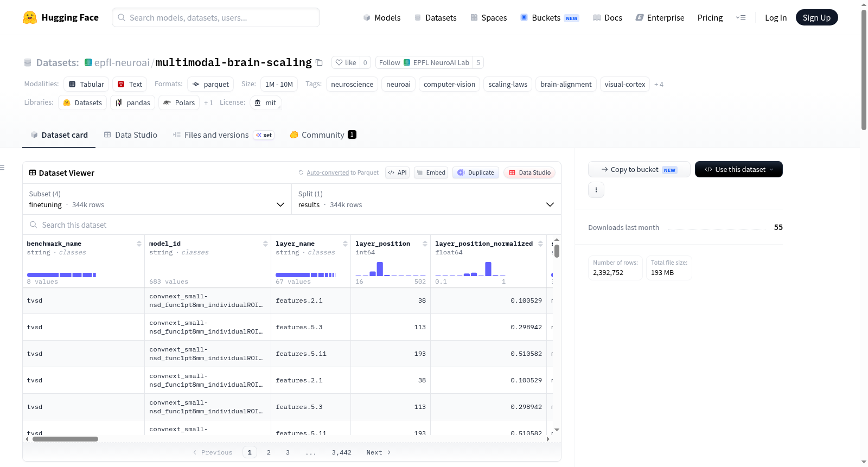The height and width of the screenshot is (467, 868).
Task: Select the pandas library tag
Action: pyautogui.click(x=132, y=103)
